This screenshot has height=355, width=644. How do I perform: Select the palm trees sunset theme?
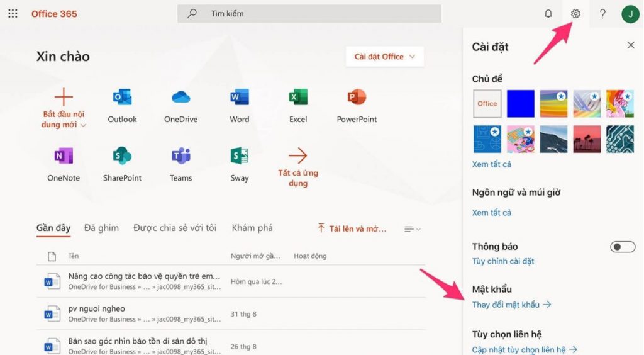[587, 139]
